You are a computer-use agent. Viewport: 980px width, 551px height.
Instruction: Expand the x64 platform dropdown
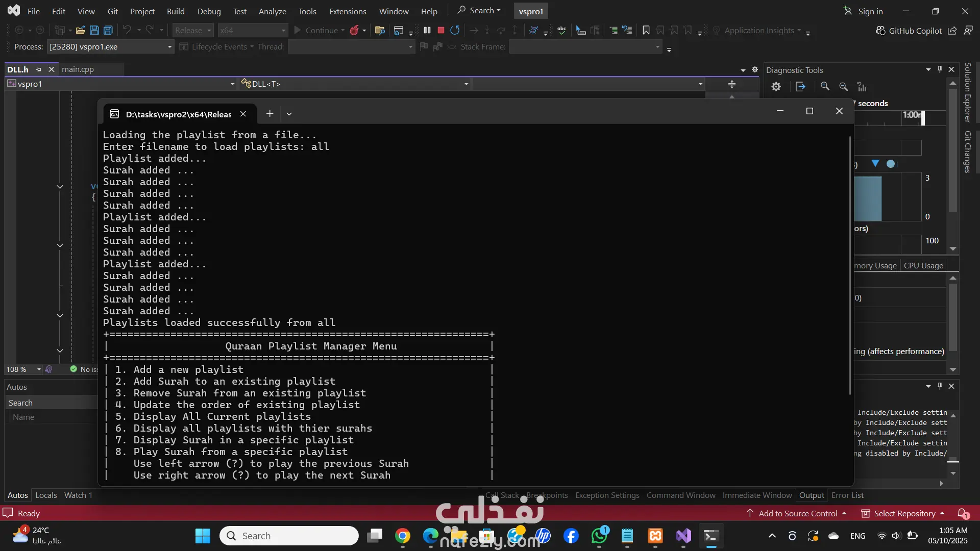[x=283, y=31]
